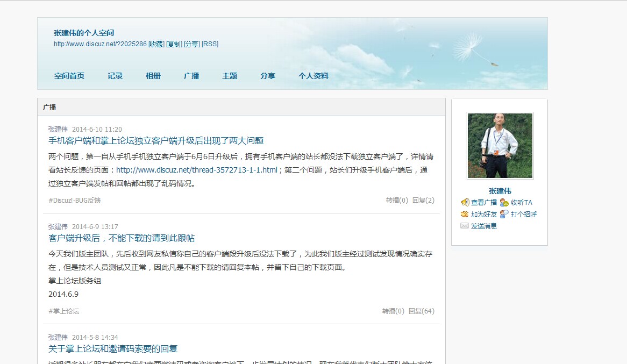Open the [RSS] subscription link
This screenshot has height=364, width=627.
click(x=210, y=44)
